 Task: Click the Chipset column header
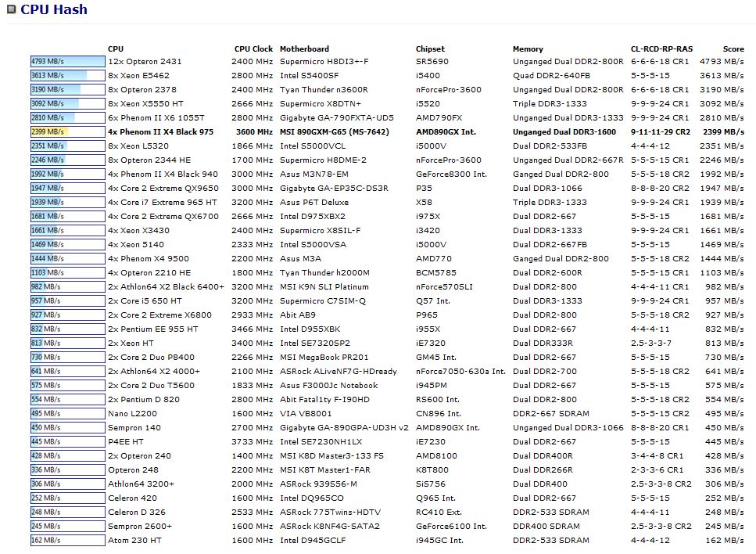[x=430, y=49]
